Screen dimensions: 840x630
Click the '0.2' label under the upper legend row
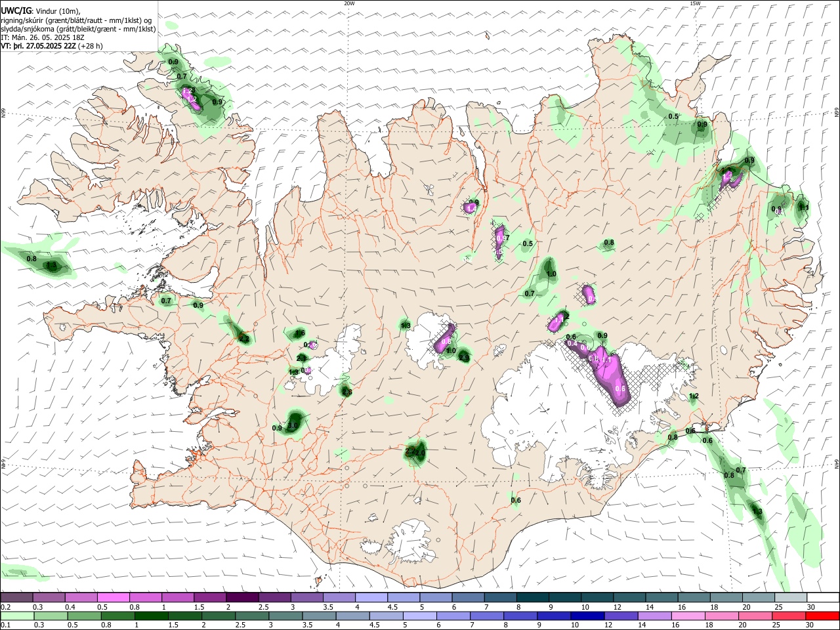coord(5,607)
